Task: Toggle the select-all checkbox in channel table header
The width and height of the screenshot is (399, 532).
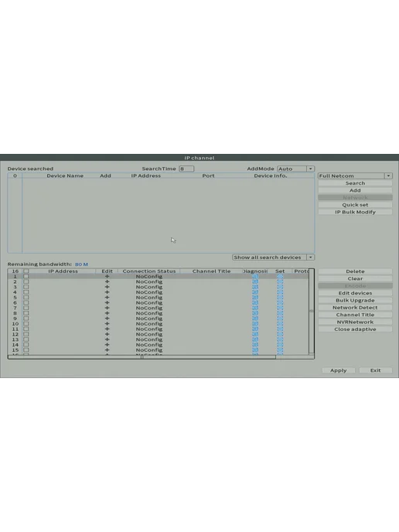Action: click(26, 271)
